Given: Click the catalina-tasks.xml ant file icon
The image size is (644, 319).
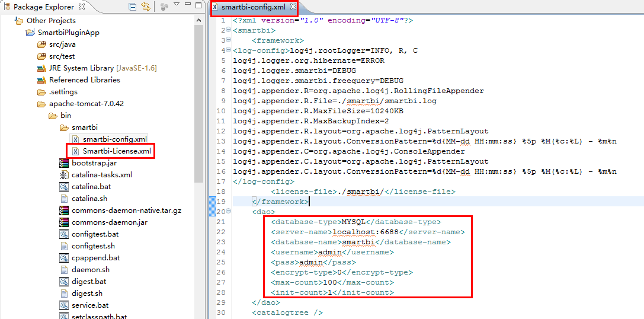Looking at the screenshot, I should point(63,175).
